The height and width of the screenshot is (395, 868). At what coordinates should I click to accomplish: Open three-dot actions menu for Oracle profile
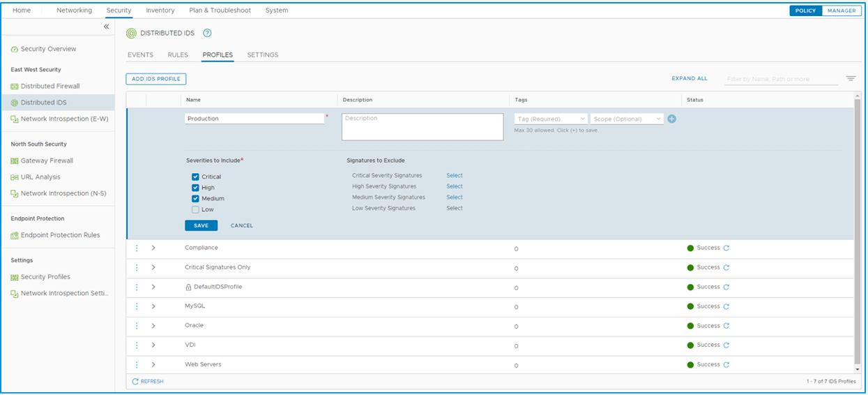(x=137, y=326)
